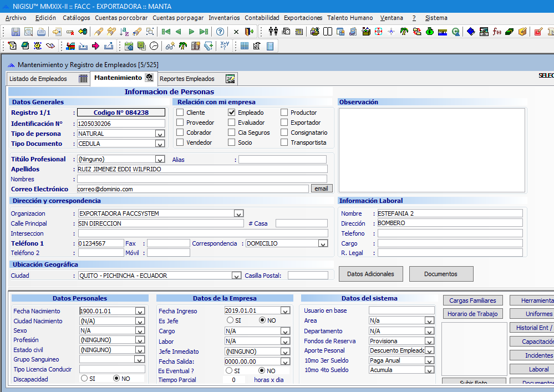Viewport: 554px width, 392px height.
Task: Open the help question mark icon
Action: pos(220,32)
